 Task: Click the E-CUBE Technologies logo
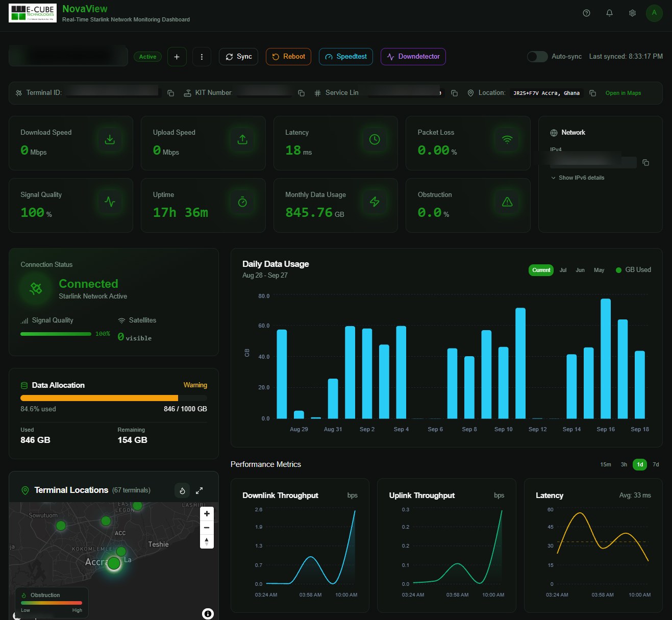coord(33,13)
